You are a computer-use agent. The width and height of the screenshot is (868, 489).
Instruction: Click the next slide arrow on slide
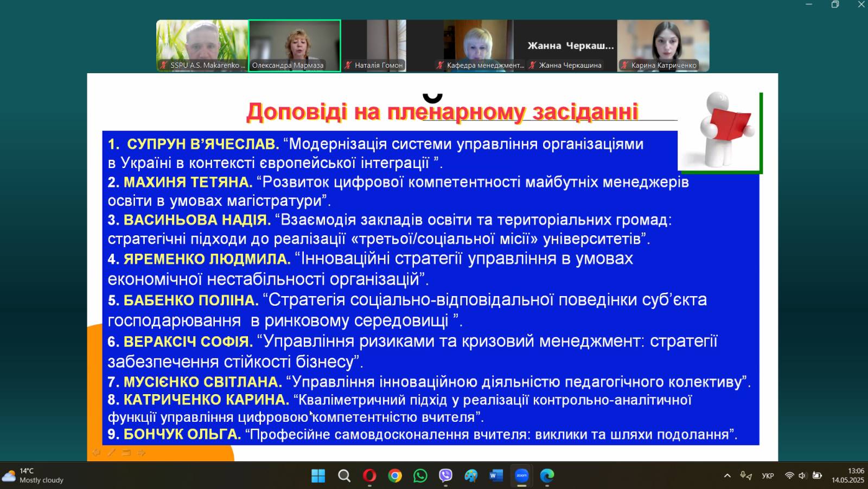coord(142,453)
